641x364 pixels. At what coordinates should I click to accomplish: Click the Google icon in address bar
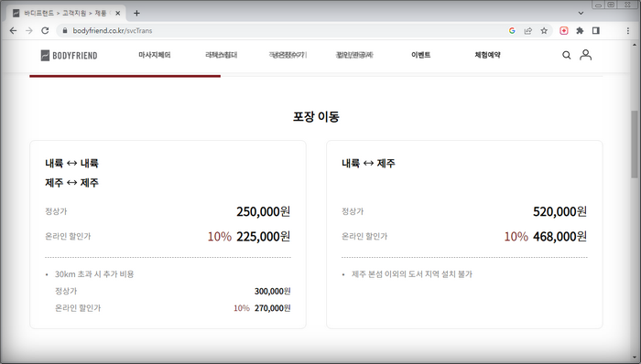tap(512, 30)
